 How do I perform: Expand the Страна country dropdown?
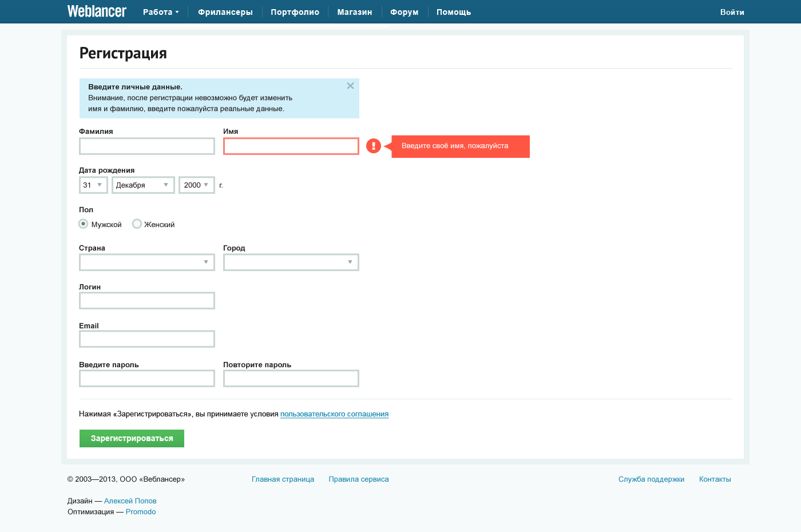point(147,263)
